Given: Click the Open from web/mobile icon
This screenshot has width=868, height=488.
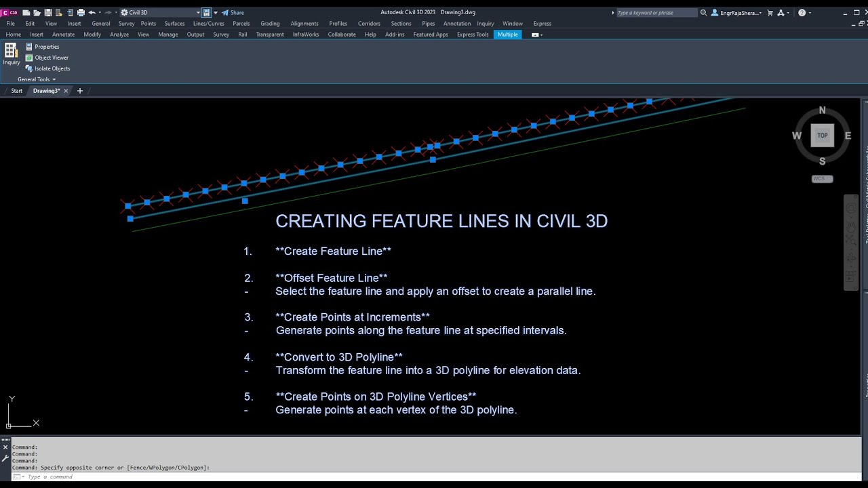Looking at the screenshot, I should point(70,12).
